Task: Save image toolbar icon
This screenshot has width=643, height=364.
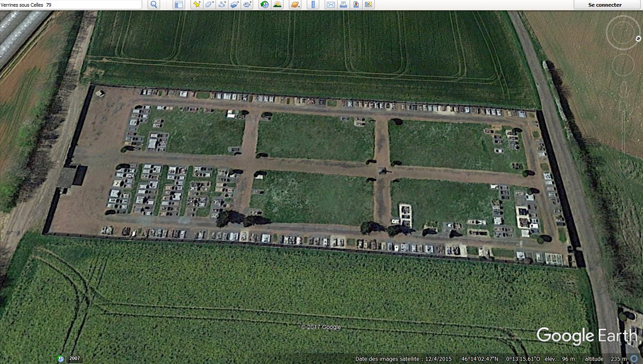Action: 356,4
